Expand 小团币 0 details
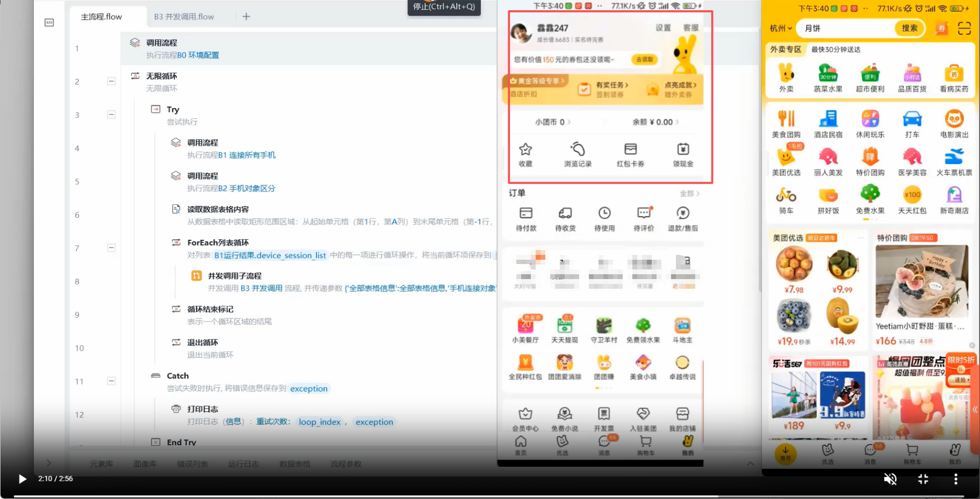 click(553, 122)
